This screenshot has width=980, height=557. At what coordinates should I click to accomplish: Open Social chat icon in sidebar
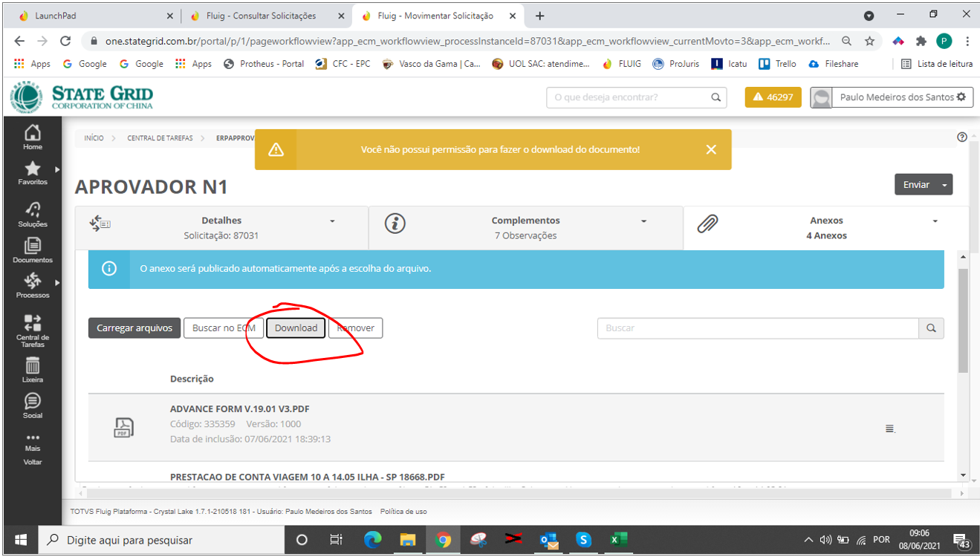pos(33,401)
